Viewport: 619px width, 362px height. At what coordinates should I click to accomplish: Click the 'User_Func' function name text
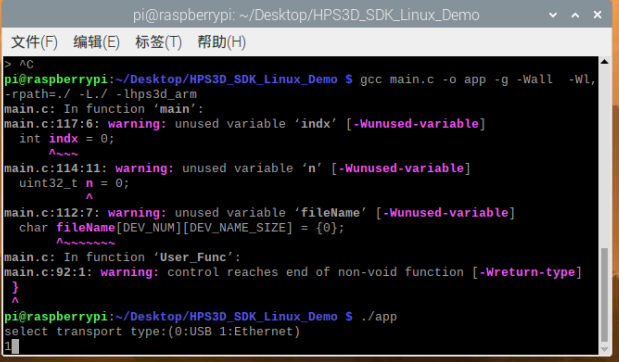tap(193, 257)
